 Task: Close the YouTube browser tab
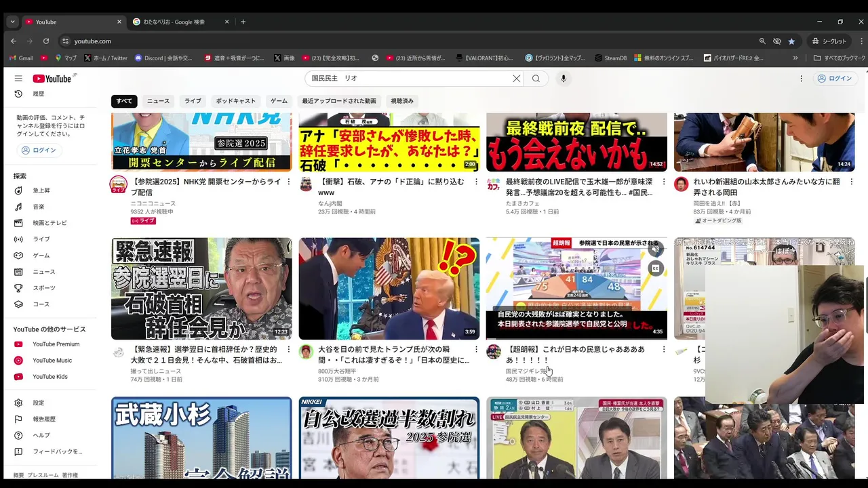[119, 22]
